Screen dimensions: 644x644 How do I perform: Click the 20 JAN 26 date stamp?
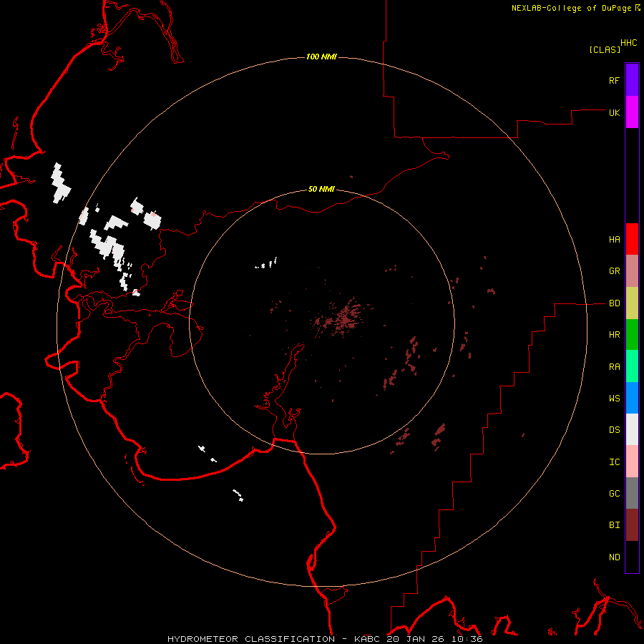click(416, 639)
